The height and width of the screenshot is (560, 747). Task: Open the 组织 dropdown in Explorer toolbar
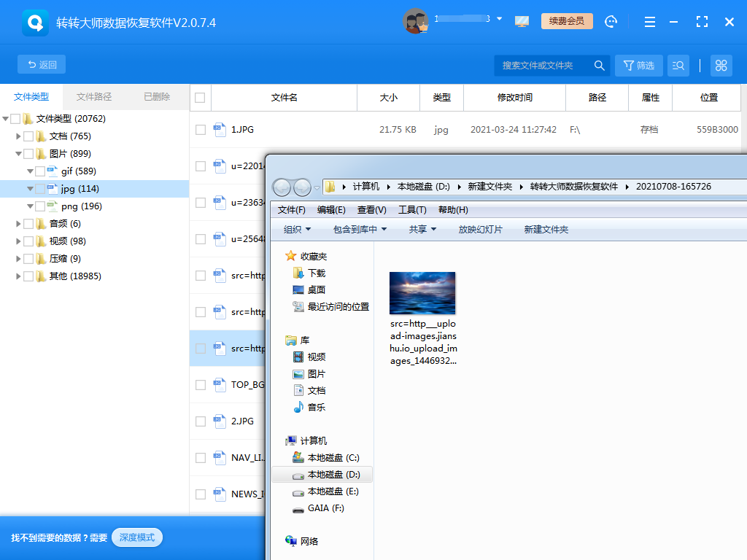pos(297,229)
